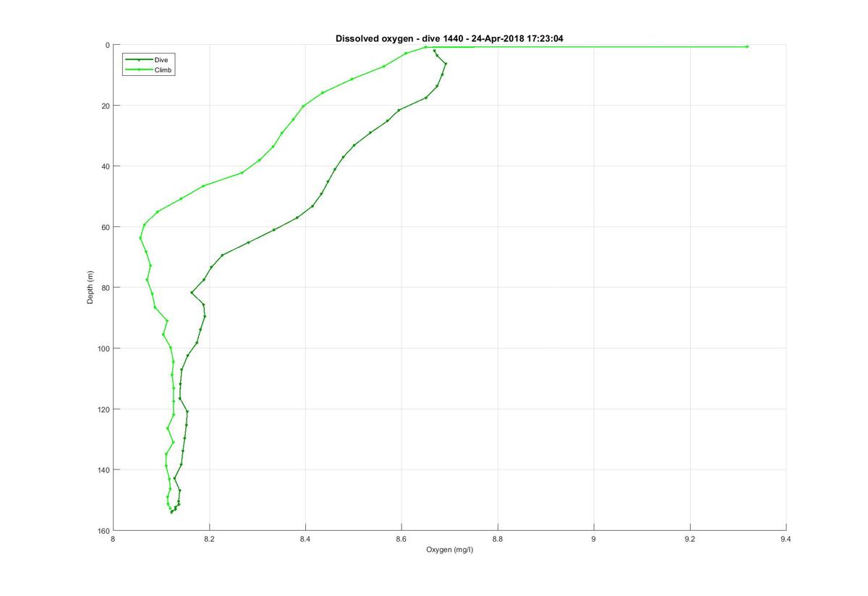Click the depth axis tick label "160"
Viewport: 868px width, 596px height.
pos(103,531)
